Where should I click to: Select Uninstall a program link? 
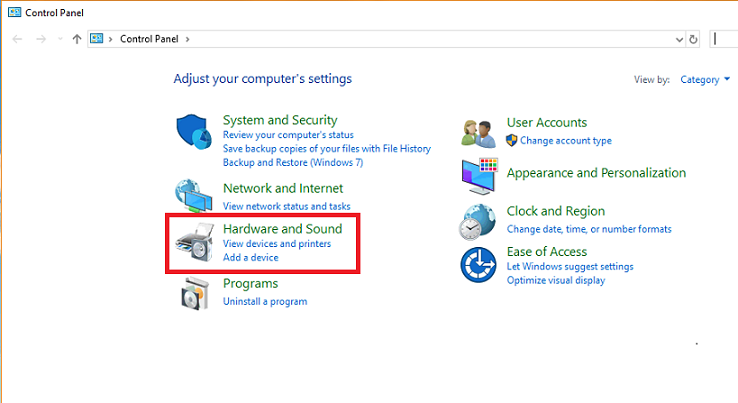pyautogui.click(x=265, y=301)
